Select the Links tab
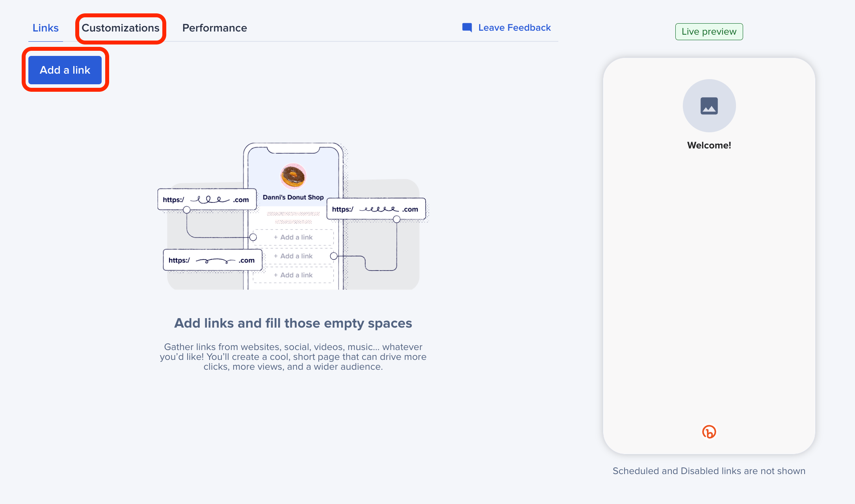Screen dimensions: 855x504 [45, 28]
